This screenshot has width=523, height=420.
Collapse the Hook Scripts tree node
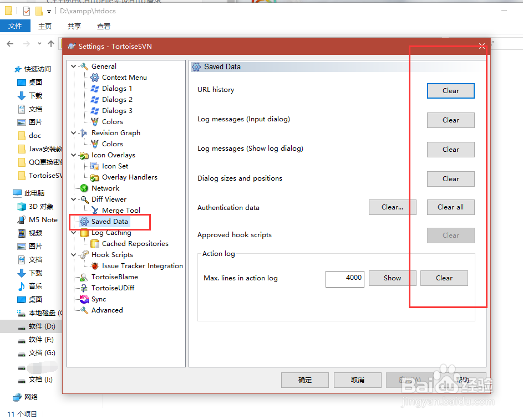(74, 255)
